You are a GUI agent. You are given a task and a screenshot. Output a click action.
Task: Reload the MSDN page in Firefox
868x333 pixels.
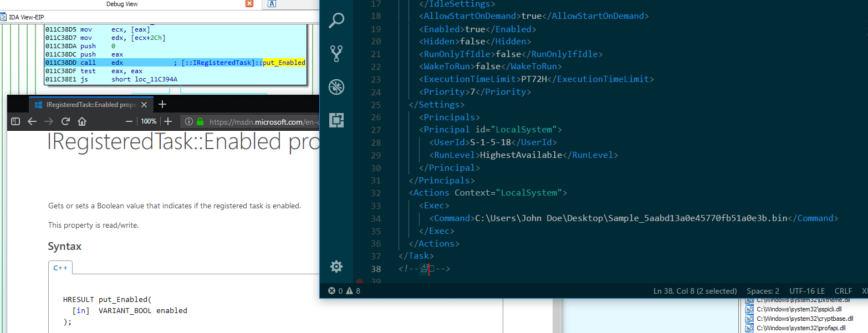[x=65, y=121]
